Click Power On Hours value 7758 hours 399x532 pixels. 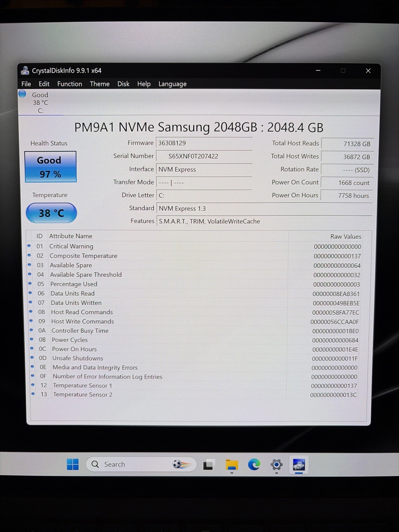click(x=347, y=196)
